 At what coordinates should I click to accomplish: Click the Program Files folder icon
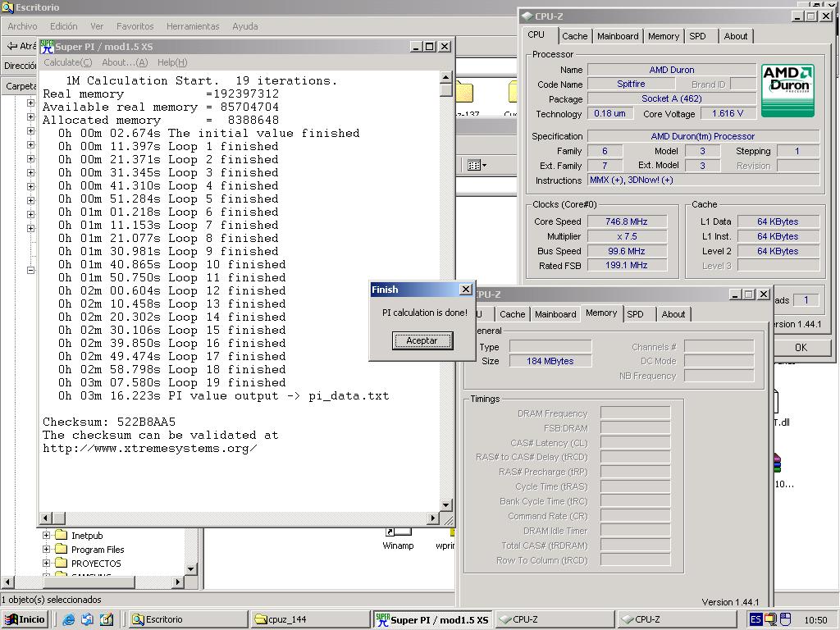pos(62,549)
